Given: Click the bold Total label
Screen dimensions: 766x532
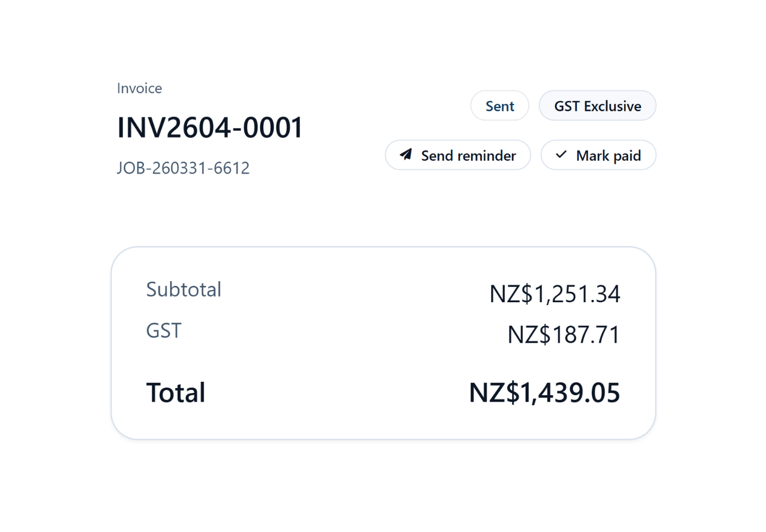Looking at the screenshot, I should [x=175, y=392].
